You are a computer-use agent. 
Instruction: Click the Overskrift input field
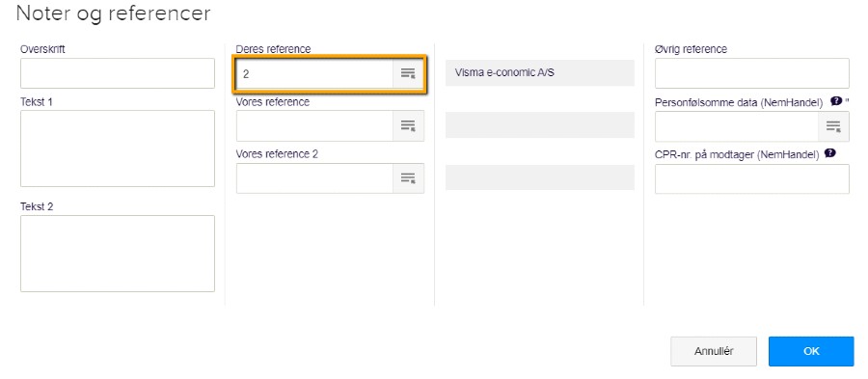tap(118, 73)
